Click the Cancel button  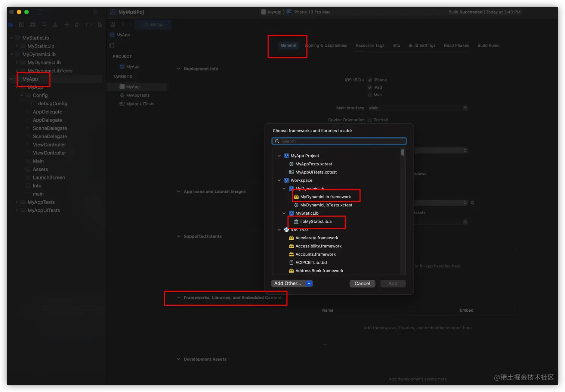coord(362,284)
